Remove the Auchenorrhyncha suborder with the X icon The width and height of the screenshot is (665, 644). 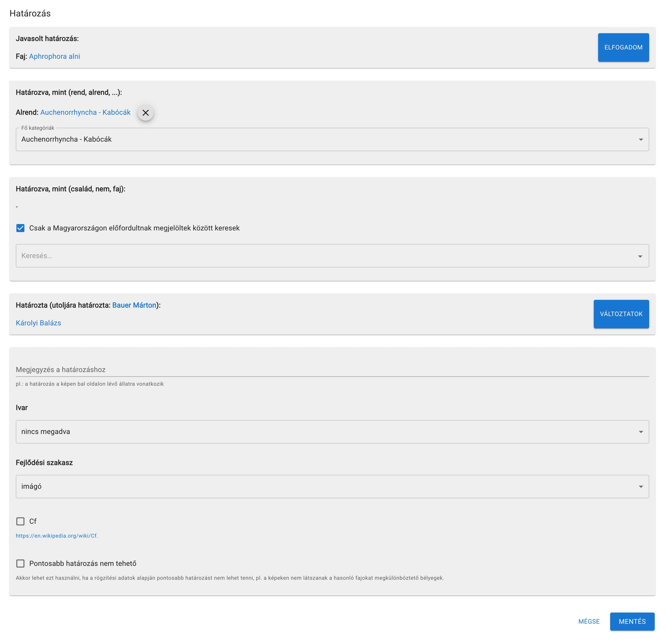tap(145, 113)
